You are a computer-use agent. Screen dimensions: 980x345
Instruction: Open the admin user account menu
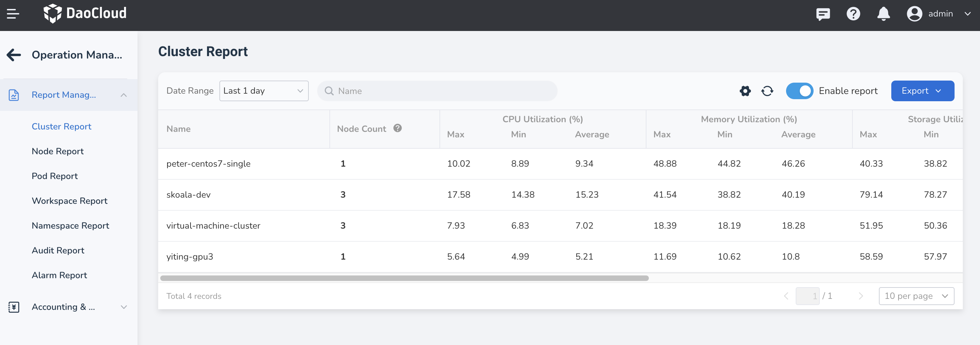coord(939,14)
